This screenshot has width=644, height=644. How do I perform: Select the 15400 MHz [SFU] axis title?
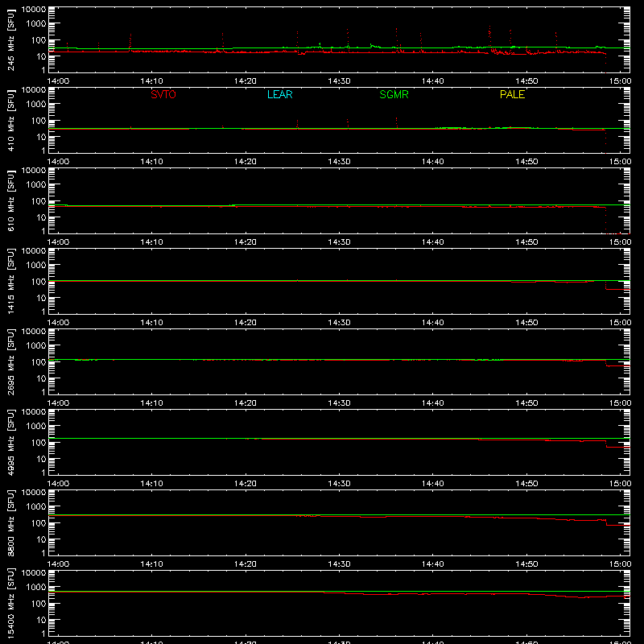10,603
